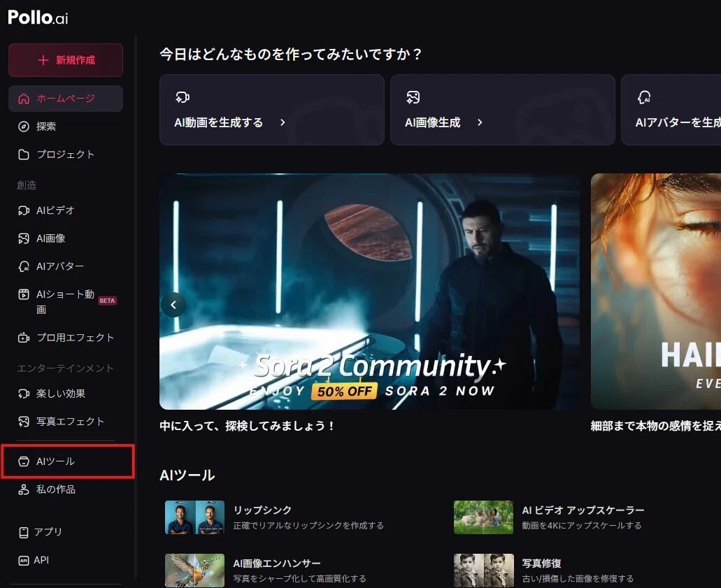Select 楽しい効果 in the sidebar

click(66, 394)
